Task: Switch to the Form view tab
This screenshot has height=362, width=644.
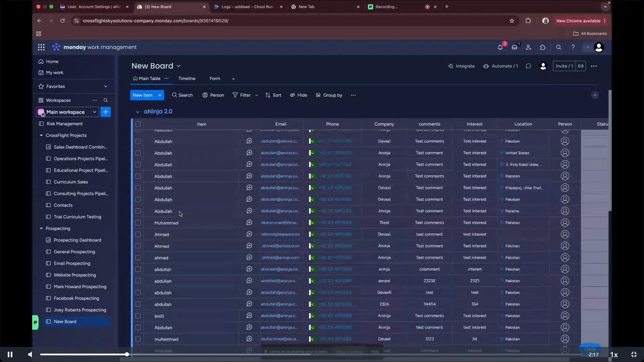Action: click(215, 78)
